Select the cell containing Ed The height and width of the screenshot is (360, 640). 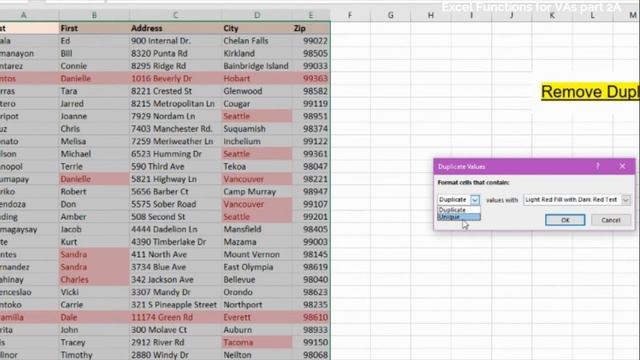point(94,41)
